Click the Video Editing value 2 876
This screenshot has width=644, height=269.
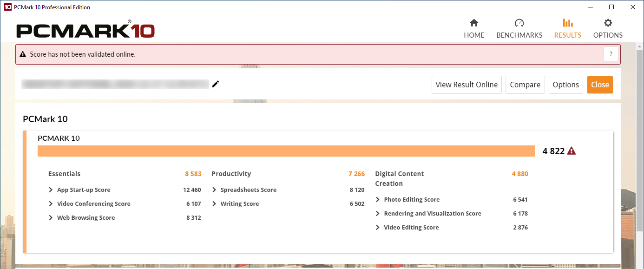click(520, 228)
